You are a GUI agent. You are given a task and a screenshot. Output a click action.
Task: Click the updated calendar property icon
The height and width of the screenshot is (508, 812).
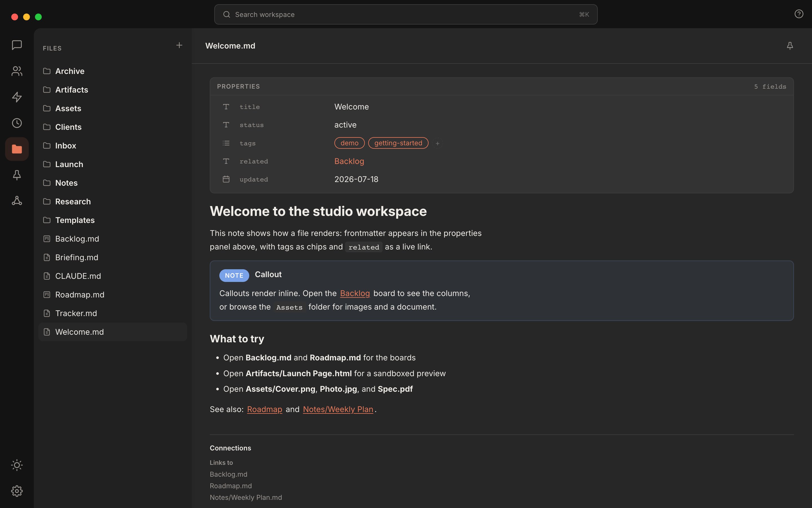tap(226, 179)
